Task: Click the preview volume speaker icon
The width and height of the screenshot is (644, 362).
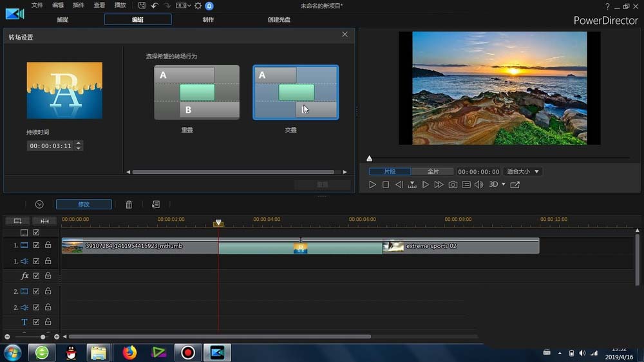Action: pyautogui.click(x=478, y=185)
